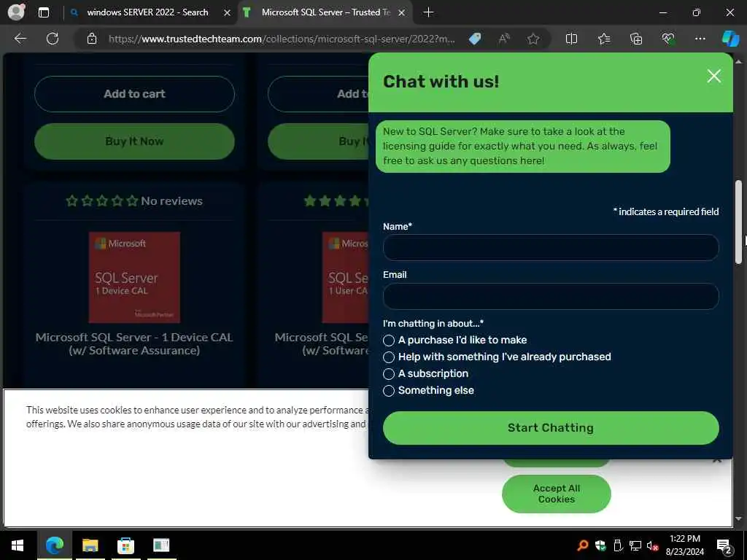Image resolution: width=747 pixels, height=560 pixels.
Task: Click the USB safely remove tray icon
Action: 618,545
